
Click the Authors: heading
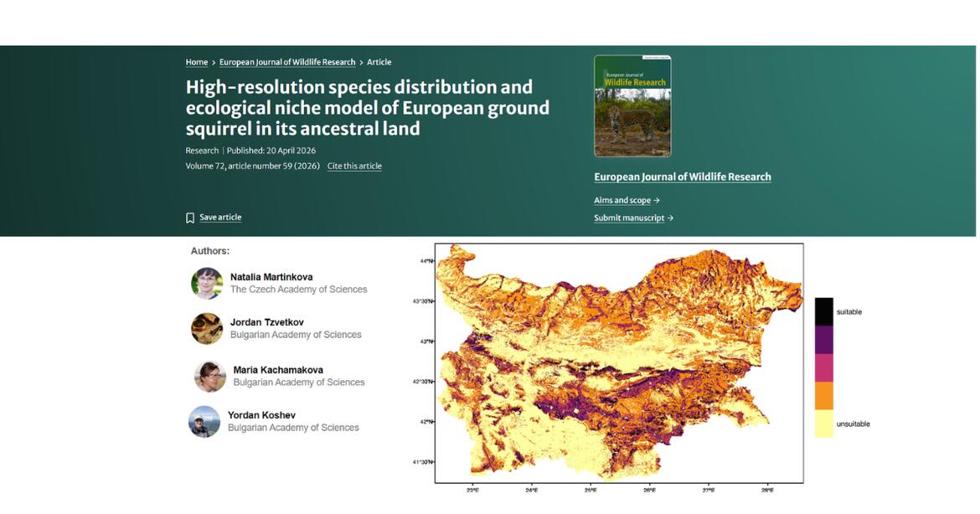coord(210,251)
